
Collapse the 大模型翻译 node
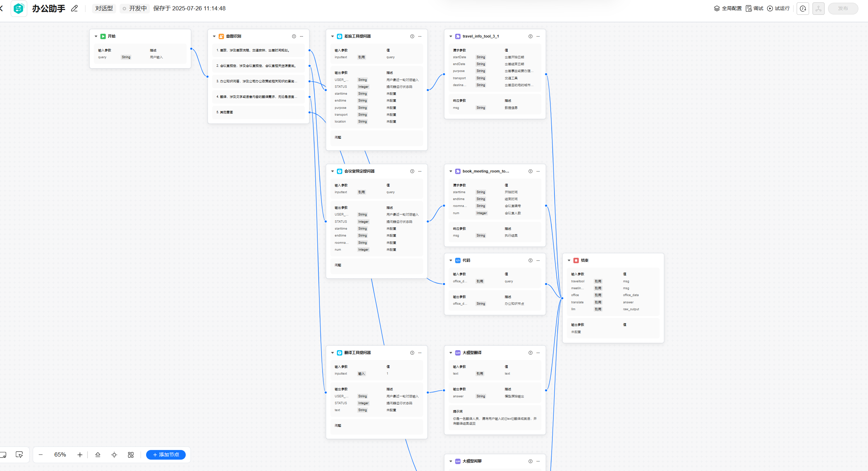click(451, 353)
